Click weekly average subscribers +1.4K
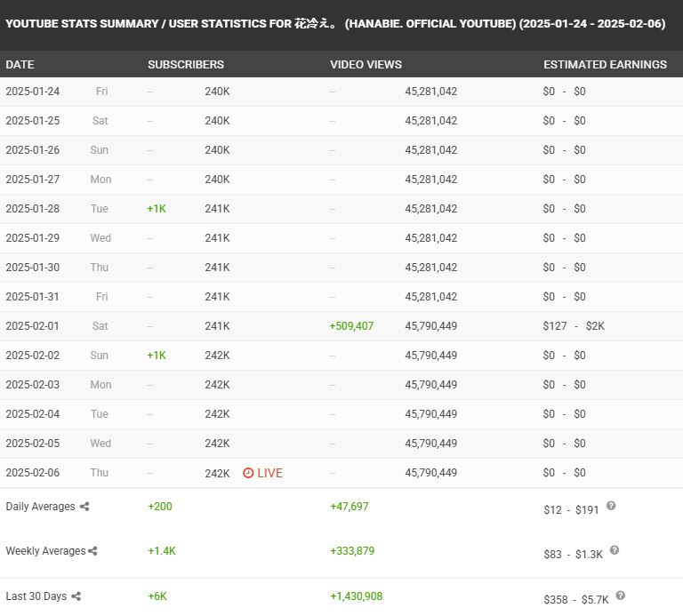 [x=162, y=551]
